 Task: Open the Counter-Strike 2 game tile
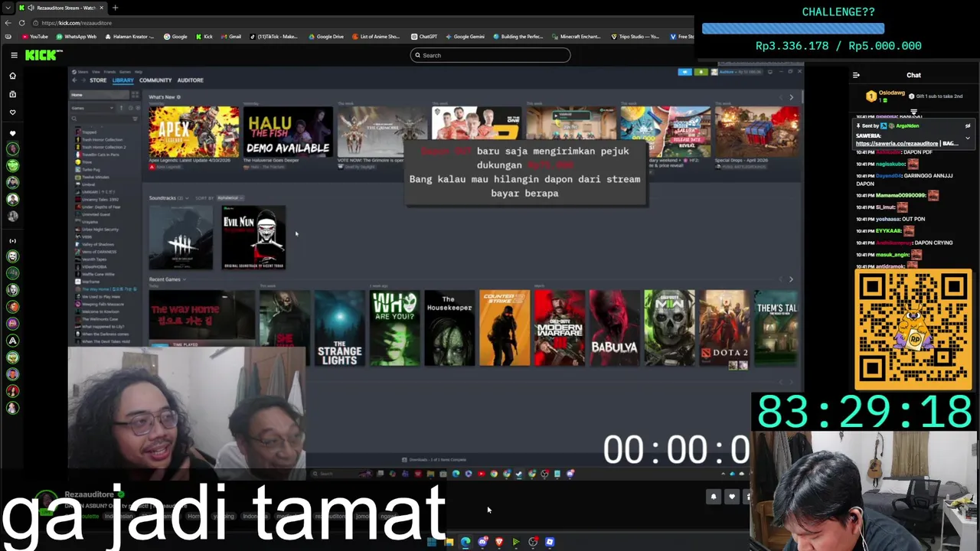(505, 328)
